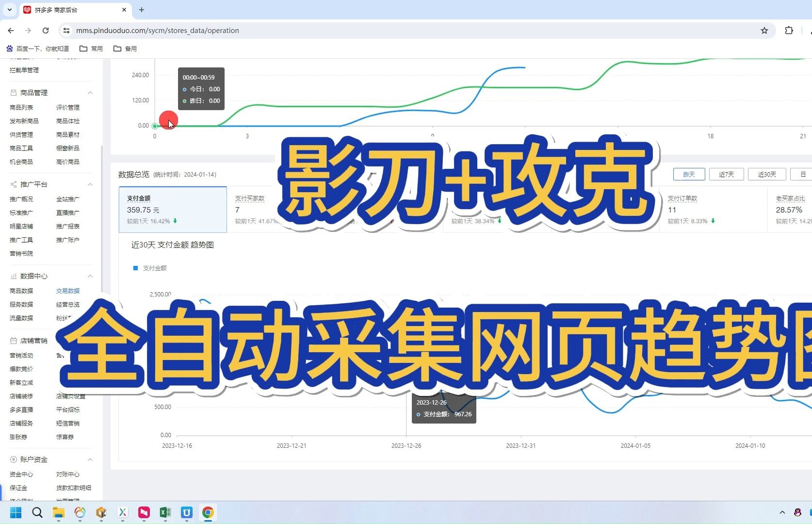Open QQ penguin tray icon

[797, 512]
